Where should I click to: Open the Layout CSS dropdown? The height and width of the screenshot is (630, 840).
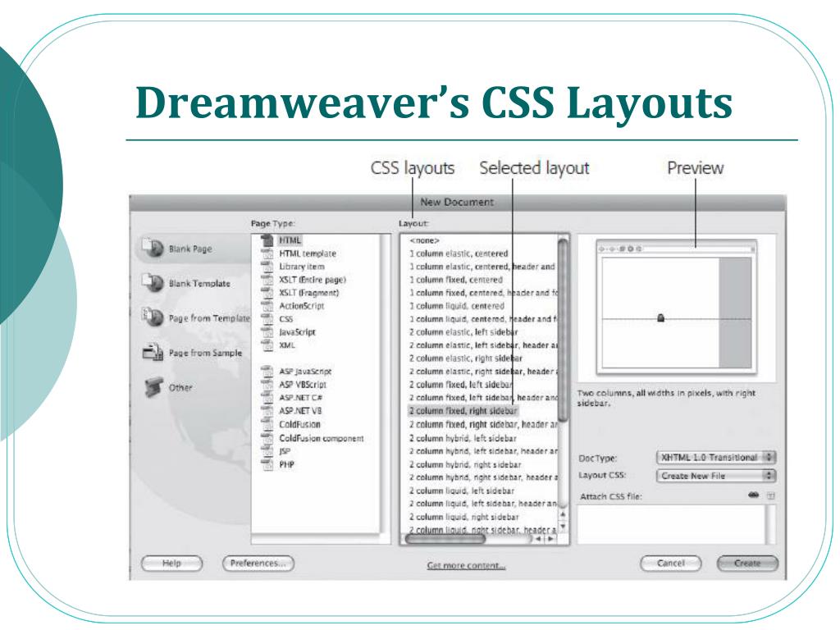pos(716,476)
